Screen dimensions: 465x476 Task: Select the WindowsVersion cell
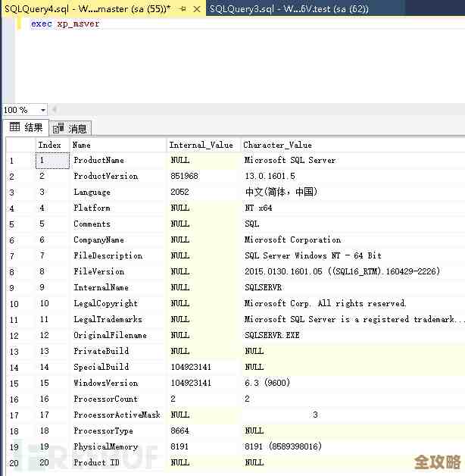click(x=118, y=383)
